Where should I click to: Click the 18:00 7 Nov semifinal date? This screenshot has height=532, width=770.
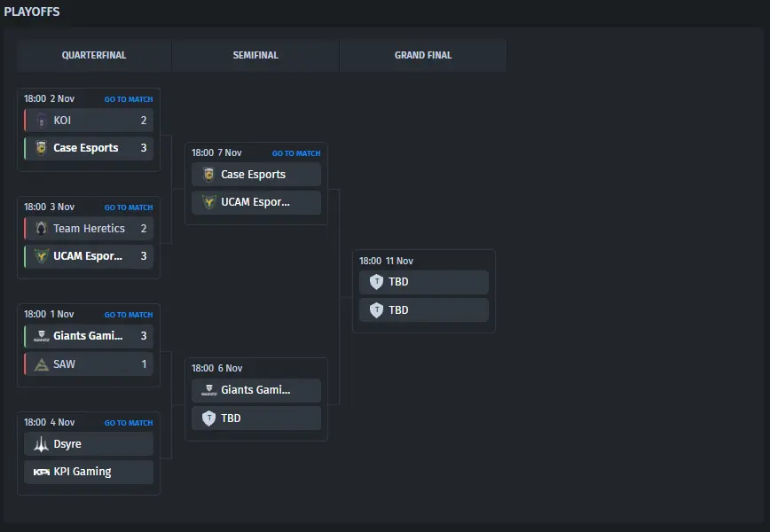(x=216, y=153)
